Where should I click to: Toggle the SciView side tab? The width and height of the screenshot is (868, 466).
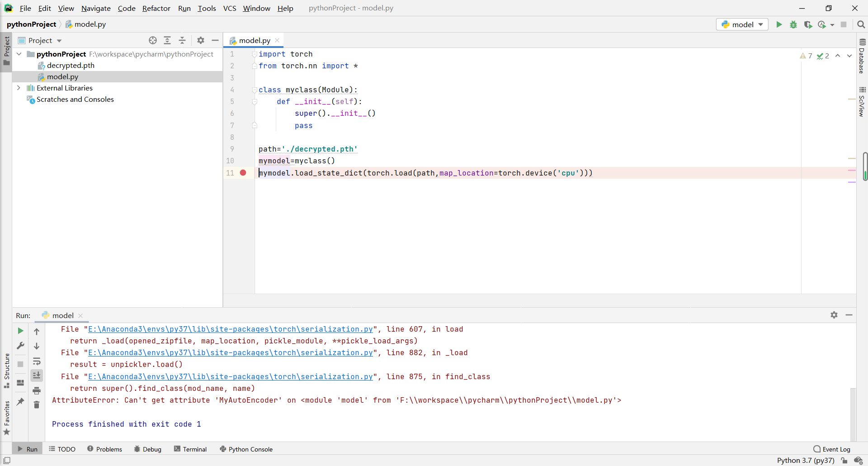click(x=862, y=102)
